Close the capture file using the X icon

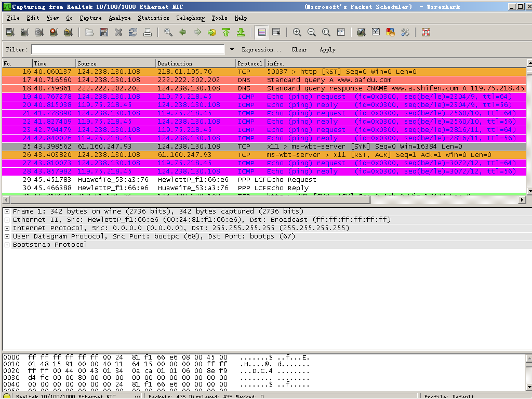coord(118,32)
